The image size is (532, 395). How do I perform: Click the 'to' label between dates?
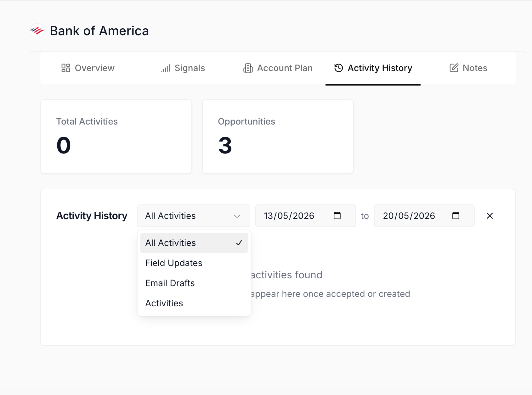tap(365, 216)
